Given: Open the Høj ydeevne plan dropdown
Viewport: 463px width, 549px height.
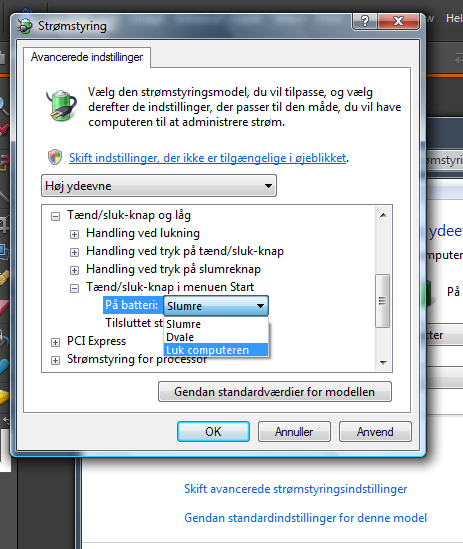Looking at the screenshot, I should [159, 186].
